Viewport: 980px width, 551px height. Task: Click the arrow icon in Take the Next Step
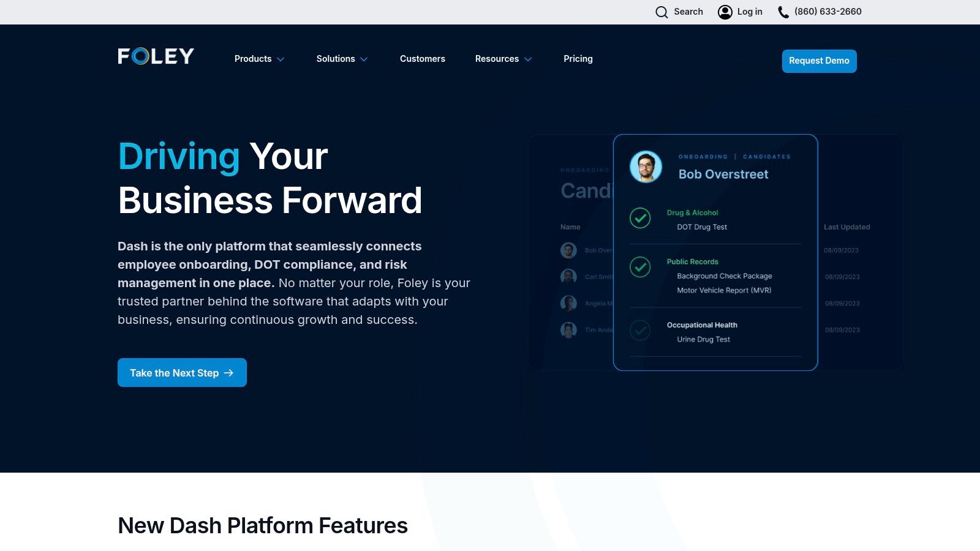point(228,373)
